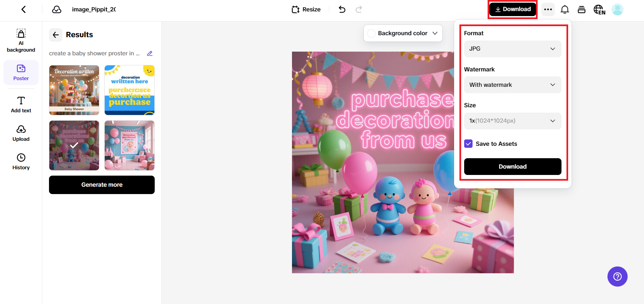Image resolution: width=644 pixels, height=304 pixels.
Task: Open the AI background tool
Action: point(21,41)
